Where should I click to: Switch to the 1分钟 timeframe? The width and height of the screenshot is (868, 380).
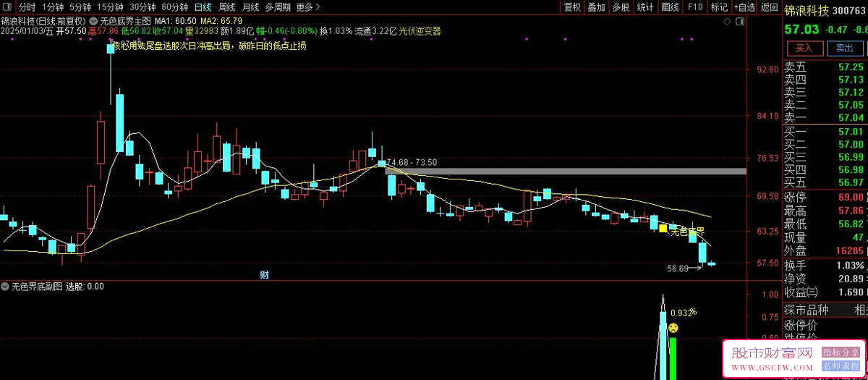(54, 7)
